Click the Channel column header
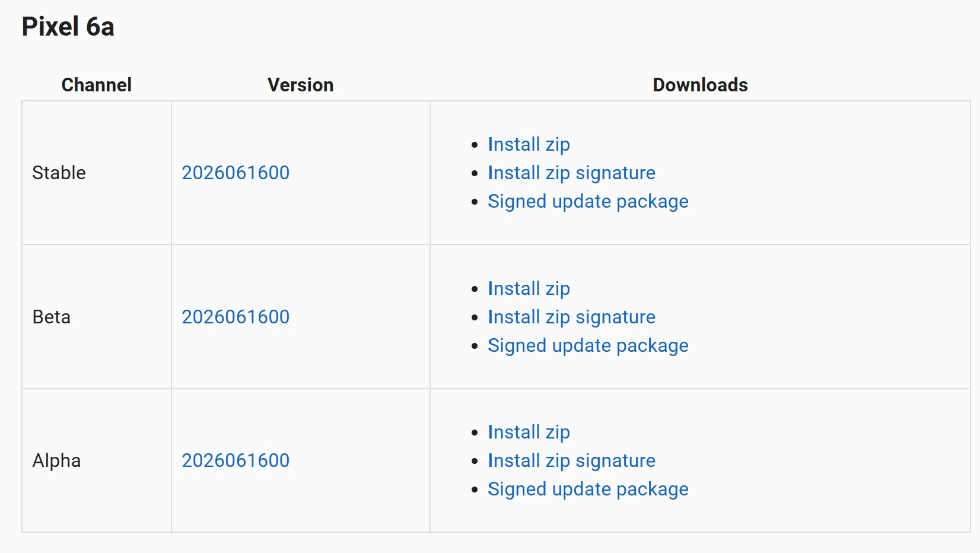Image resolution: width=980 pixels, height=553 pixels. (97, 85)
